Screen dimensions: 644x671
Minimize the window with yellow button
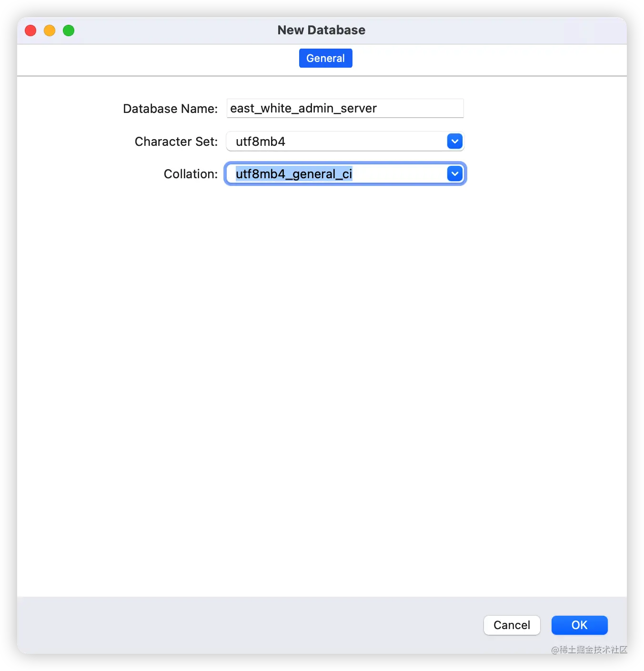50,30
